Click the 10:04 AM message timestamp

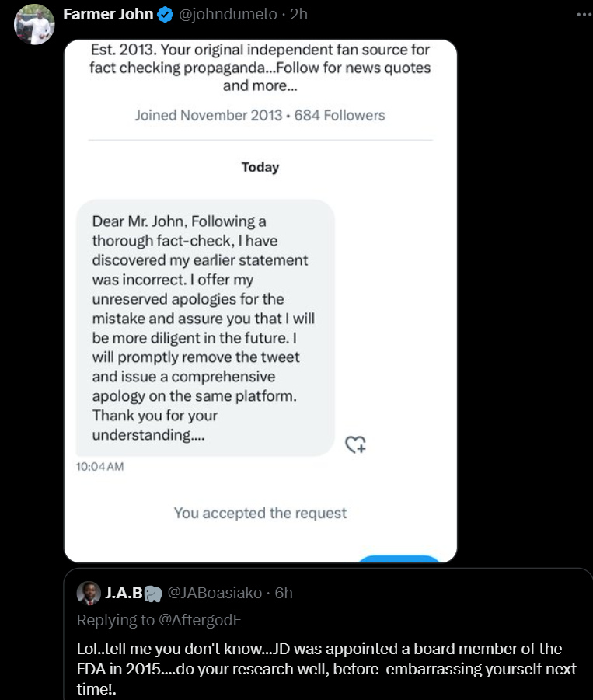click(100, 466)
